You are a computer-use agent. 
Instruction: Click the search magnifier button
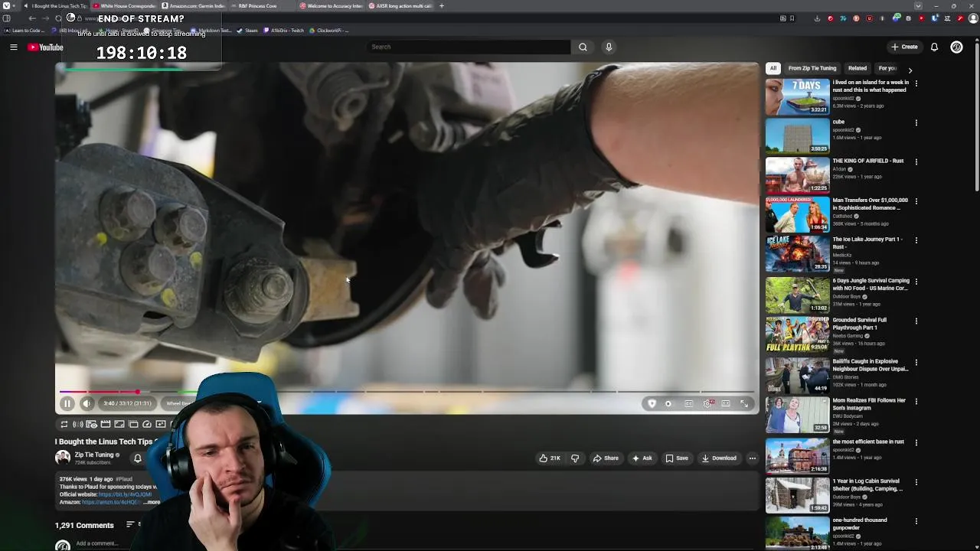tap(583, 47)
